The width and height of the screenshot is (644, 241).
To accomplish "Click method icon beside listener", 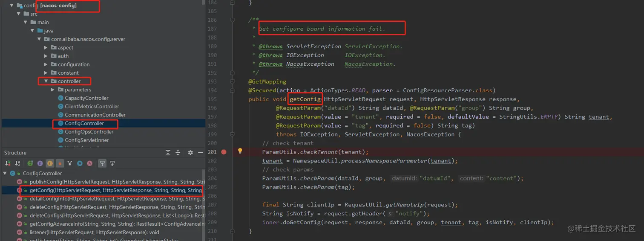I will point(20,232).
